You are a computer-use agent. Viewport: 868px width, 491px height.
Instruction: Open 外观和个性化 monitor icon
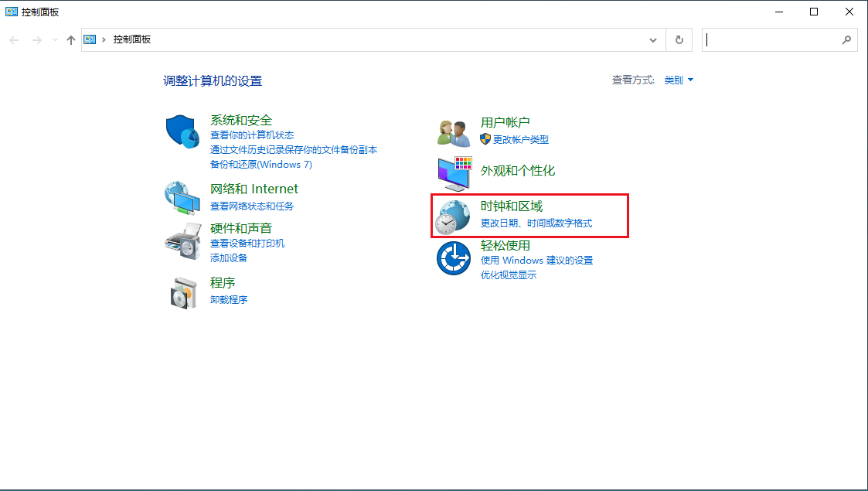[x=453, y=172]
